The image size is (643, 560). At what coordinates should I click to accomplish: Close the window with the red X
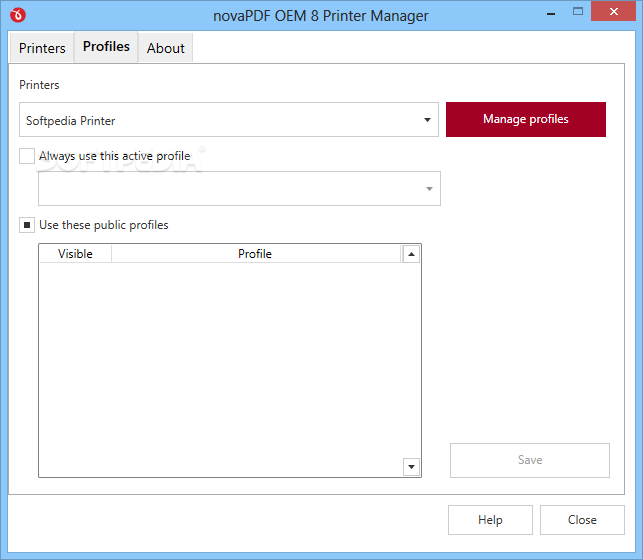click(613, 11)
